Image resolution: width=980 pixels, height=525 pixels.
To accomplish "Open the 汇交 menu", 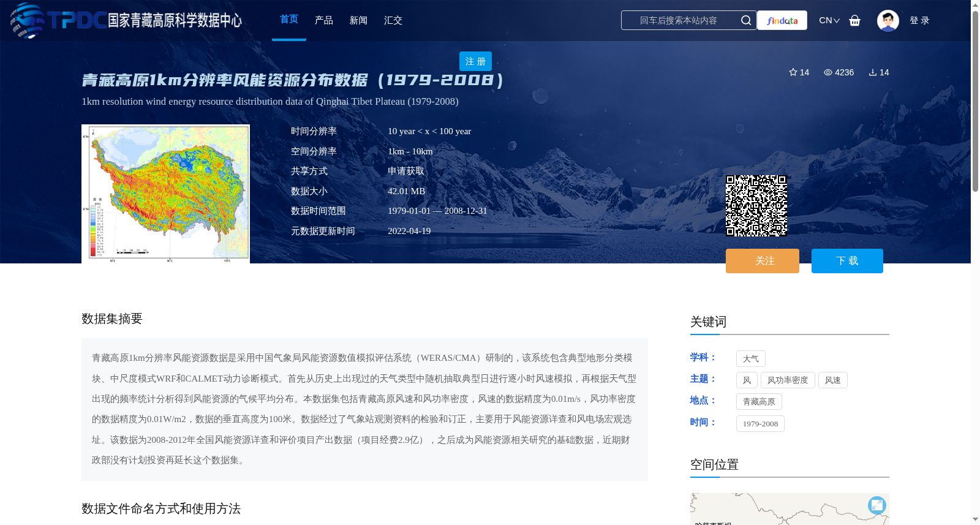I will click(393, 20).
